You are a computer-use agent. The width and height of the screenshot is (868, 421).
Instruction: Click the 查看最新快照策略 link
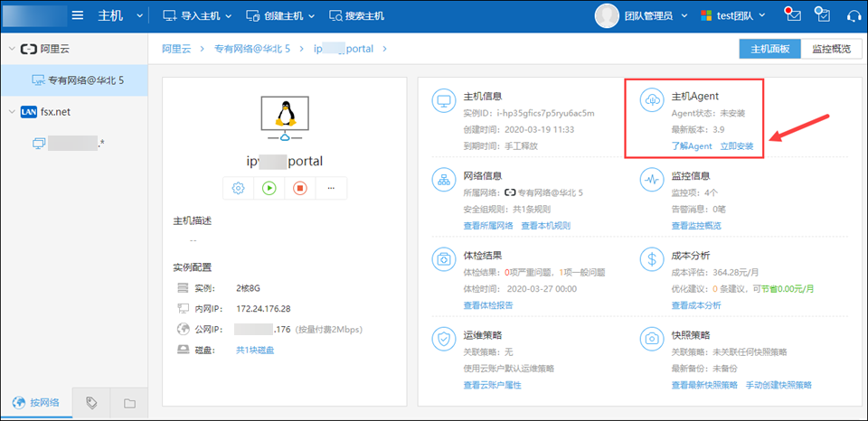point(704,385)
